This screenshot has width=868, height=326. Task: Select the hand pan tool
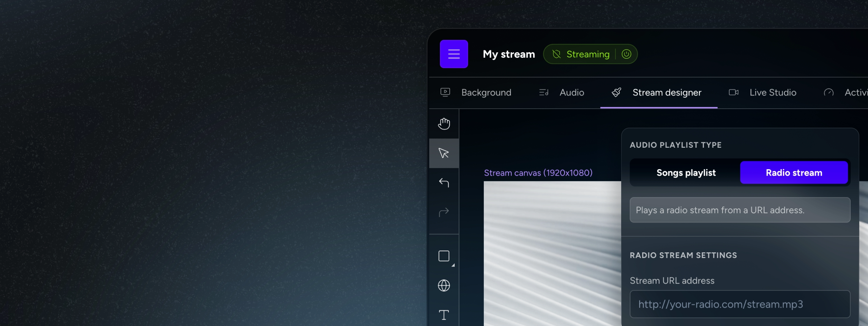click(x=444, y=124)
